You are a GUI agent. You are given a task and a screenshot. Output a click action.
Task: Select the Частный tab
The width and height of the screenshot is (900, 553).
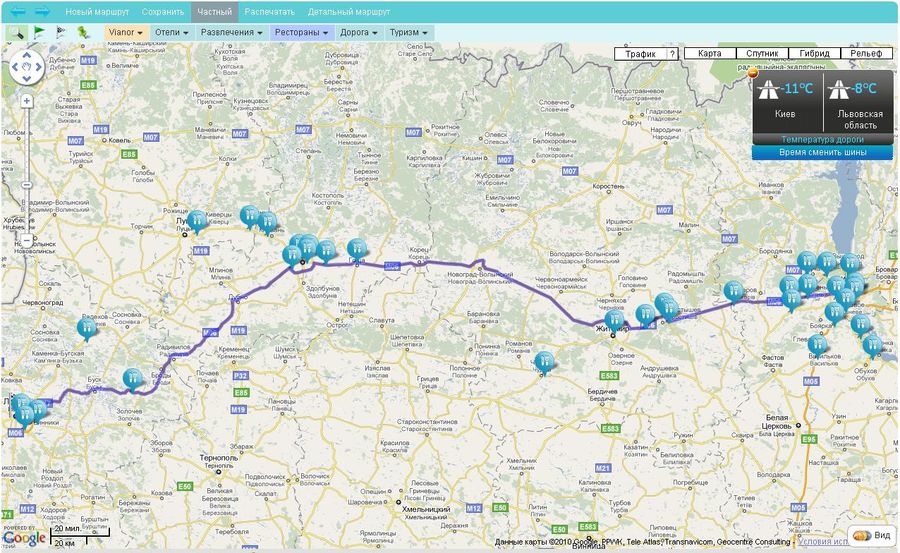(214, 12)
